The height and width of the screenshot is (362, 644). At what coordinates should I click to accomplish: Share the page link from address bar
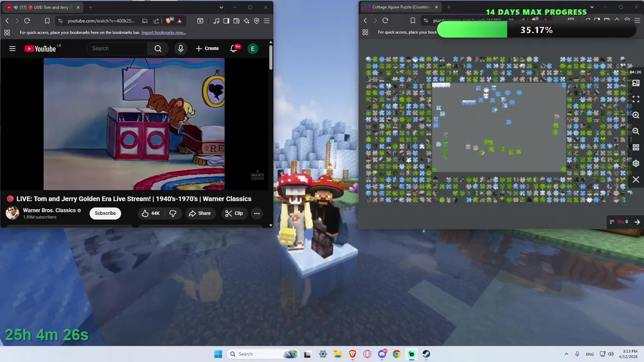156,21
